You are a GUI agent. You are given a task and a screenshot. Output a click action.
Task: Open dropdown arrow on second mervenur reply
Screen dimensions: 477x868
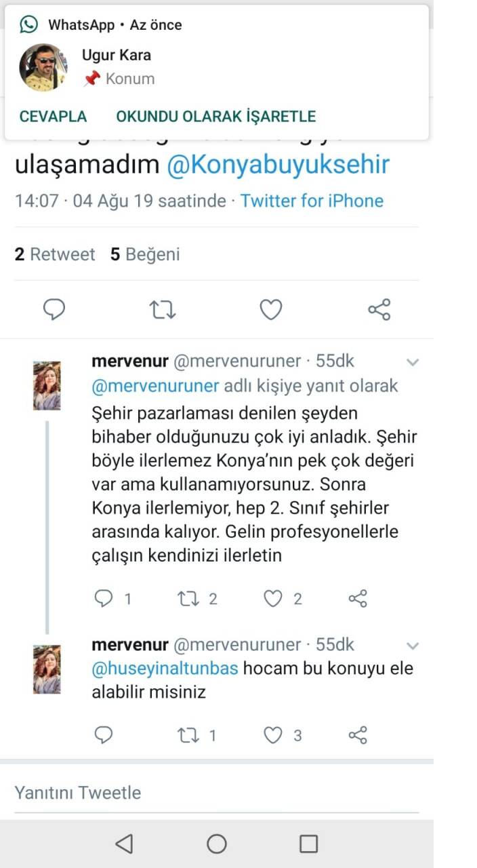(x=412, y=646)
